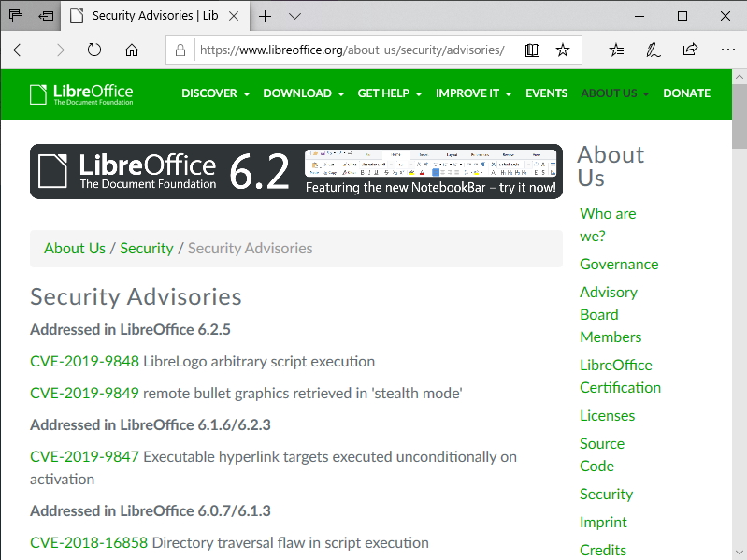Open Source Code sidebar link

pos(602,454)
